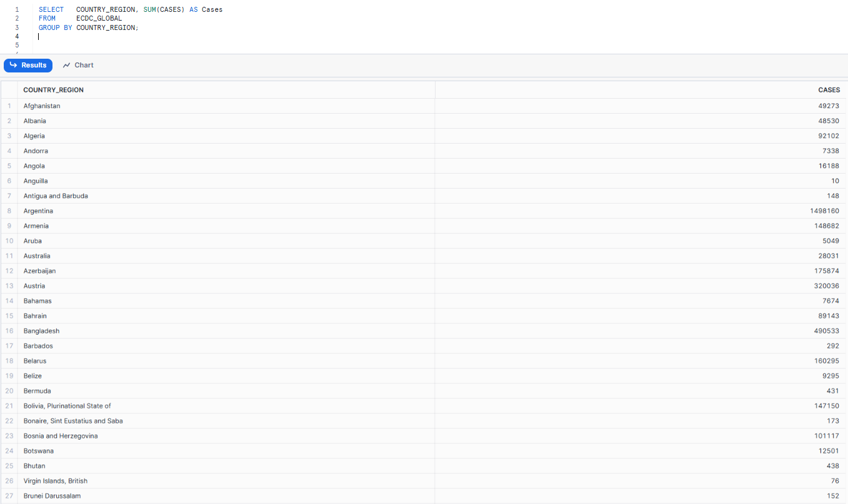848x504 pixels.
Task: Select the Brunei Darussalam cell
Action: click(x=52, y=496)
